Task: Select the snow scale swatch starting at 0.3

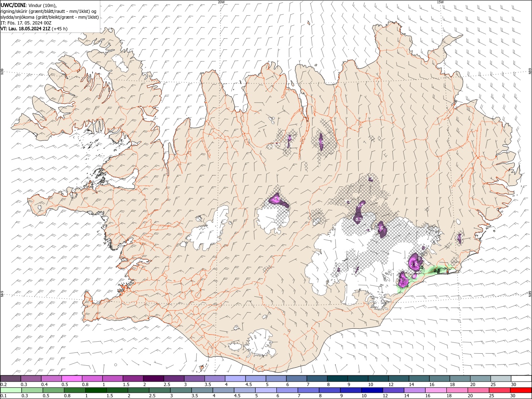Action: pos(31,379)
